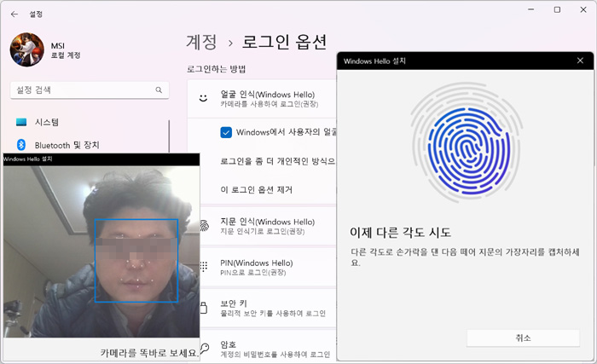This screenshot has width=597, height=364.
Task: Open the 시스템 settings category
Action: [46, 122]
